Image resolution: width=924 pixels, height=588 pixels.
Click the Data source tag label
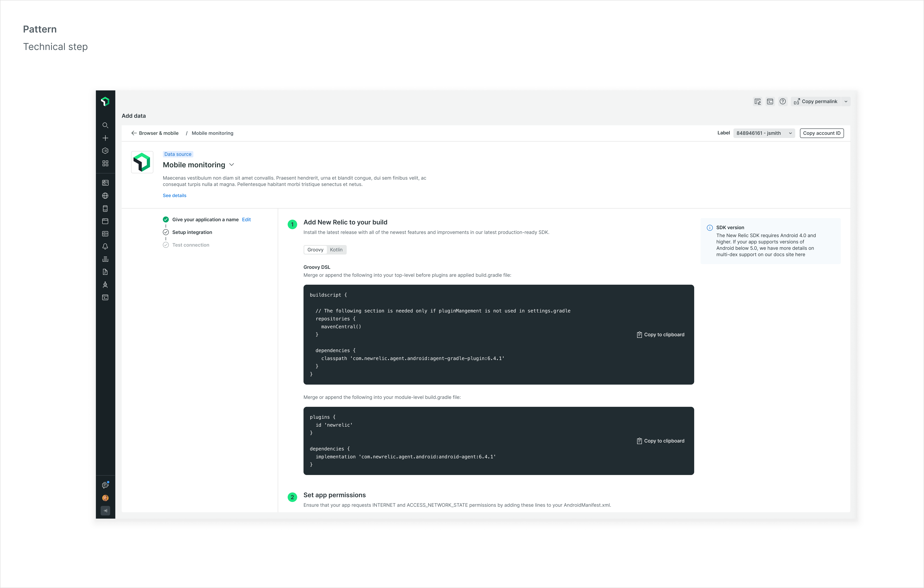[178, 154]
